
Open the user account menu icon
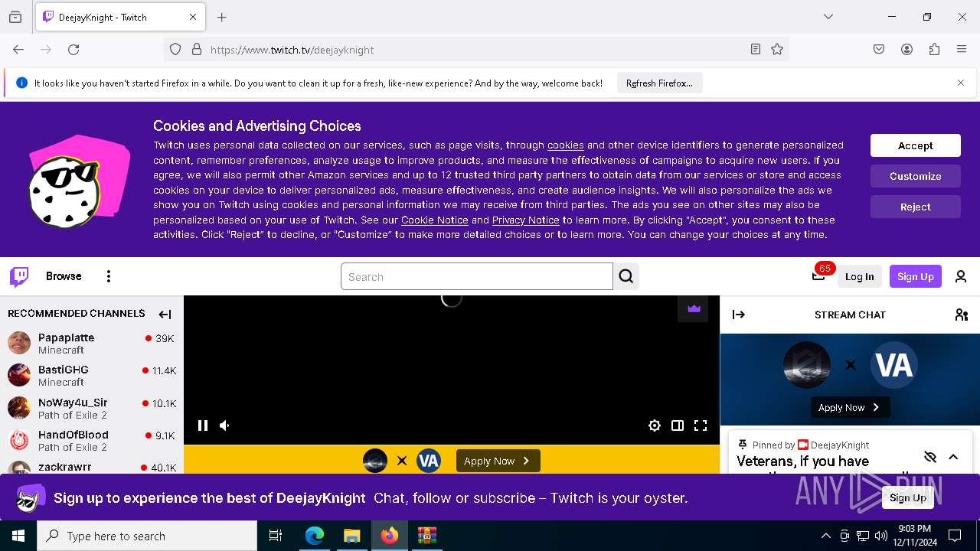[961, 276]
